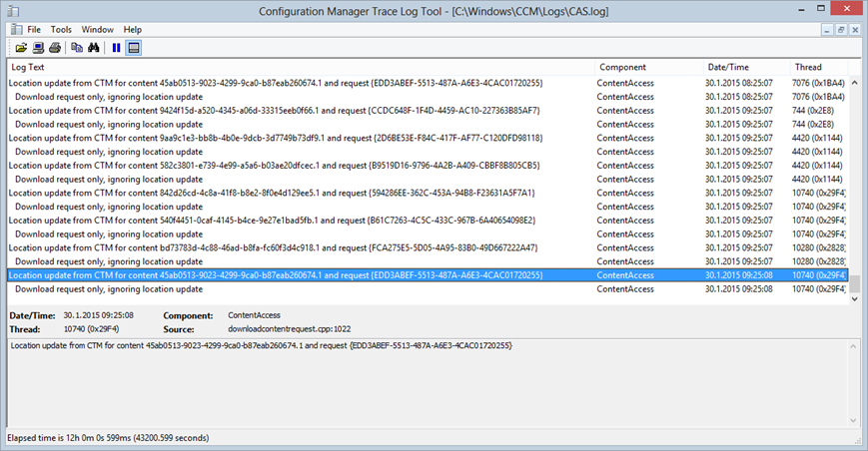This screenshot has height=451, width=868.
Task: Restore the inner CAS.log document window
Action: 841,30
